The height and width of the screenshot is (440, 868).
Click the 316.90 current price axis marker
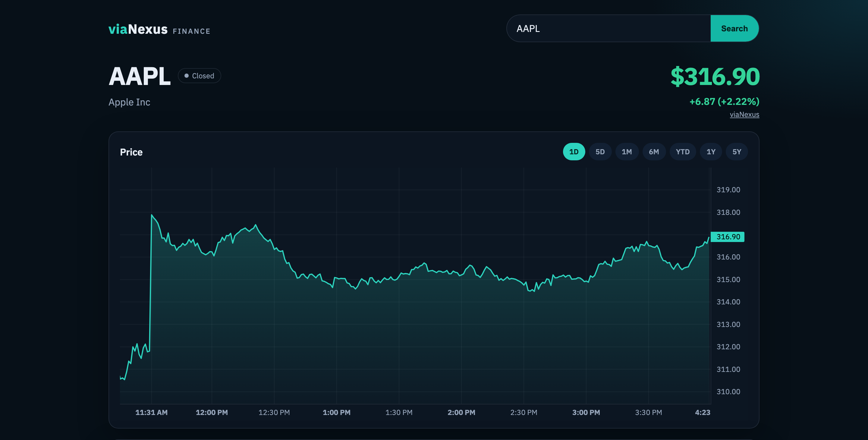click(x=728, y=237)
